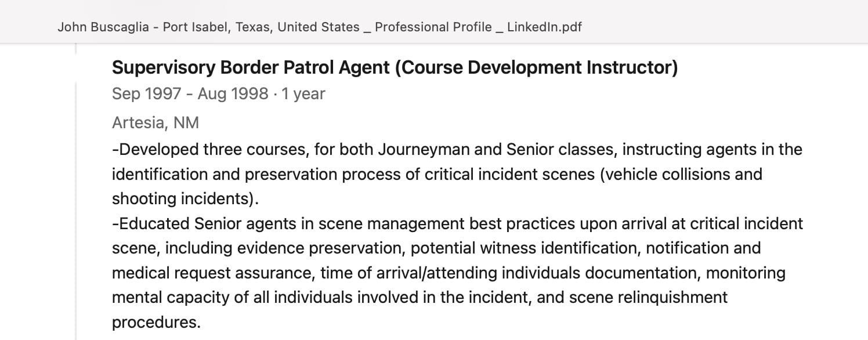
Task: Click the final "procedures." line
Action: (x=156, y=322)
